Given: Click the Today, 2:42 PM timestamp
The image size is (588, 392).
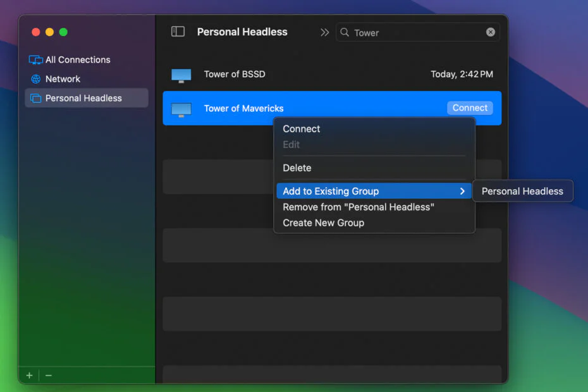Looking at the screenshot, I should pos(462,74).
